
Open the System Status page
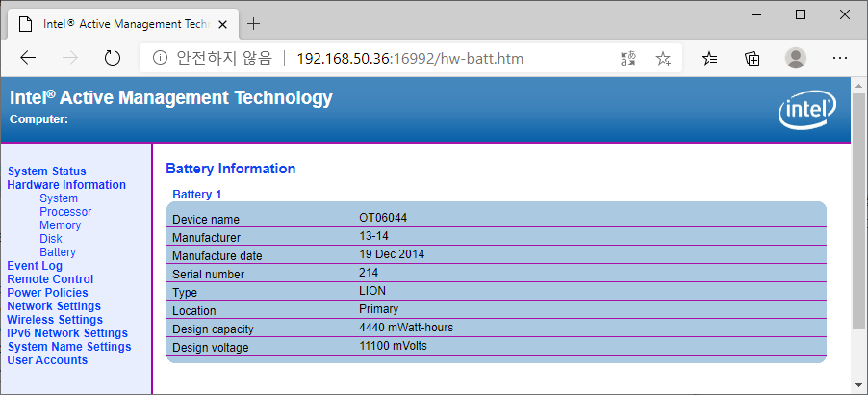point(46,171)
